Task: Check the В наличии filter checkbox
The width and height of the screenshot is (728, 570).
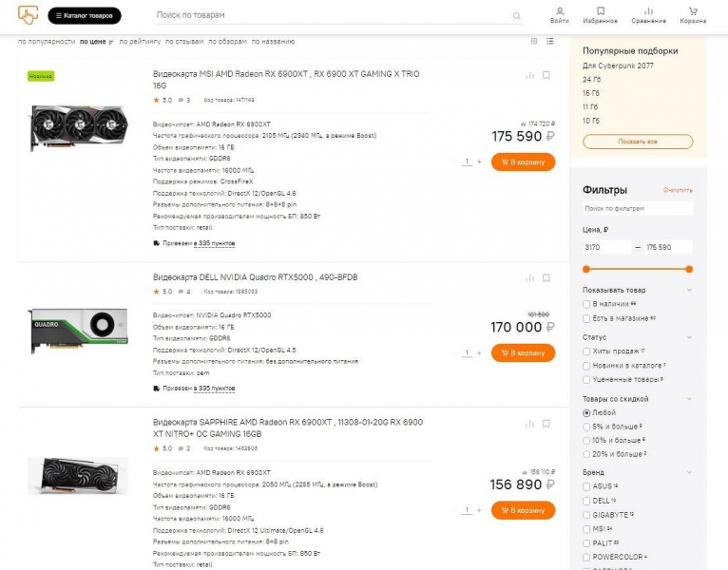Action: (x=586, y=304)
